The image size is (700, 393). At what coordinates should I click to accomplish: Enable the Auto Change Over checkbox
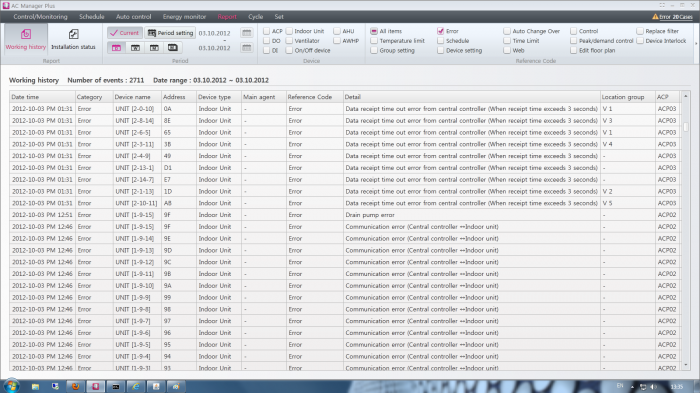(x=507, y=31)
